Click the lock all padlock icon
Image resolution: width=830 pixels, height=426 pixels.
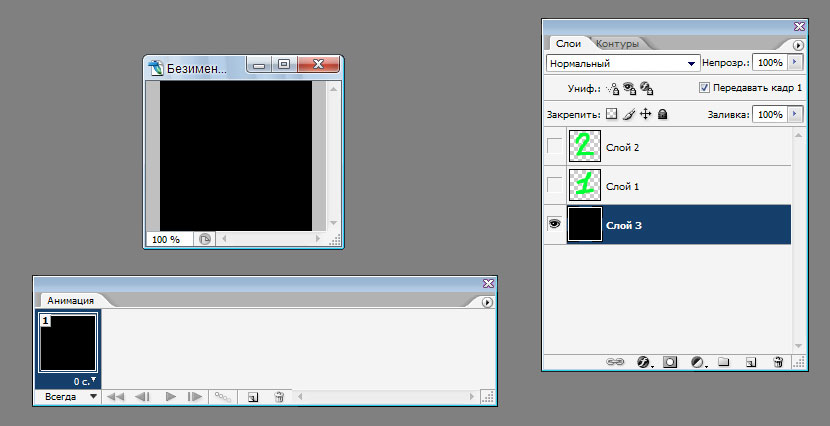[662, 115]
